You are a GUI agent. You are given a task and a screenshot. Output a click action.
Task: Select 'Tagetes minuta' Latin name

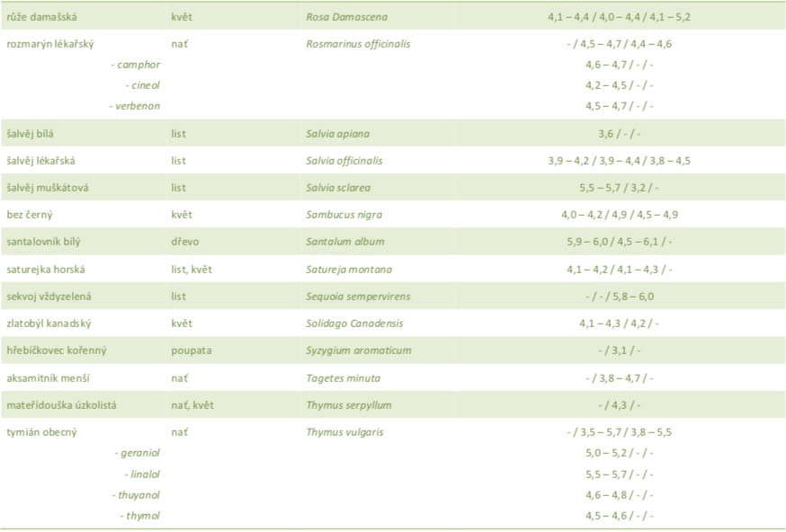pos(340,378)
